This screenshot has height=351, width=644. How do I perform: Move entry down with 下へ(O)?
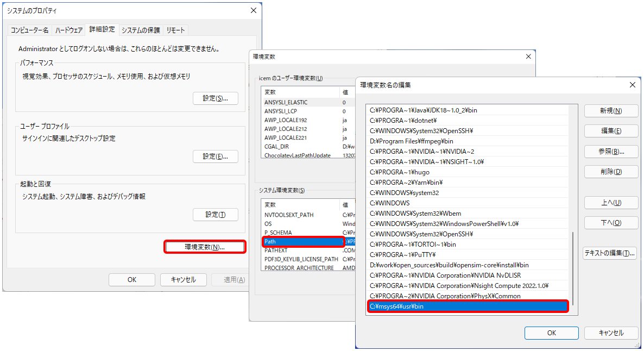tap(611, 223)
